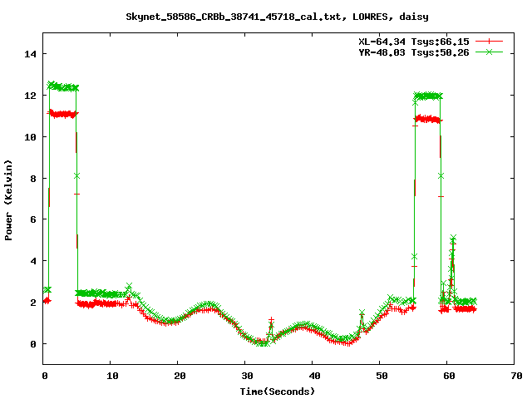Viewport: 532px width, 399px height.
Task: Click x-axis tick label '20'
Action: tap(180, 376)
